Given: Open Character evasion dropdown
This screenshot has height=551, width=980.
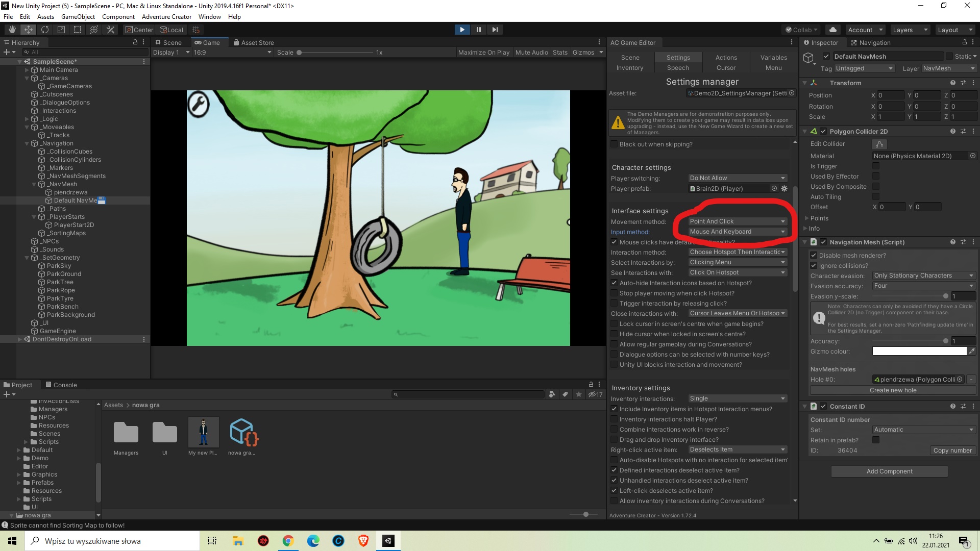Looking at the screenshot, I should [x=924, y=275].
